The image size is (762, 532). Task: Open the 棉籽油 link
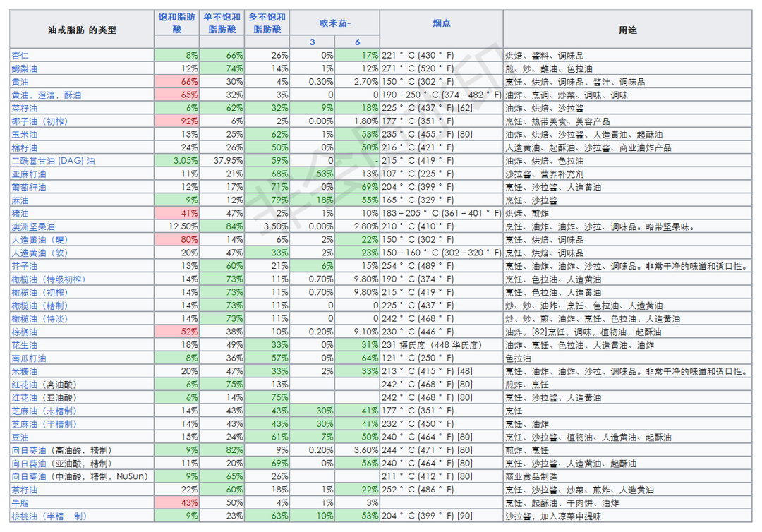tap(24, 147)
